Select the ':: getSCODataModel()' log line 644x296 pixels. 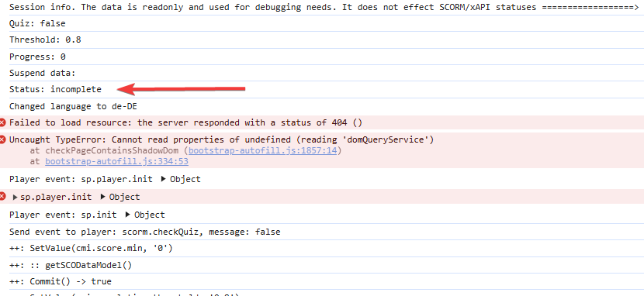[71, 265]
